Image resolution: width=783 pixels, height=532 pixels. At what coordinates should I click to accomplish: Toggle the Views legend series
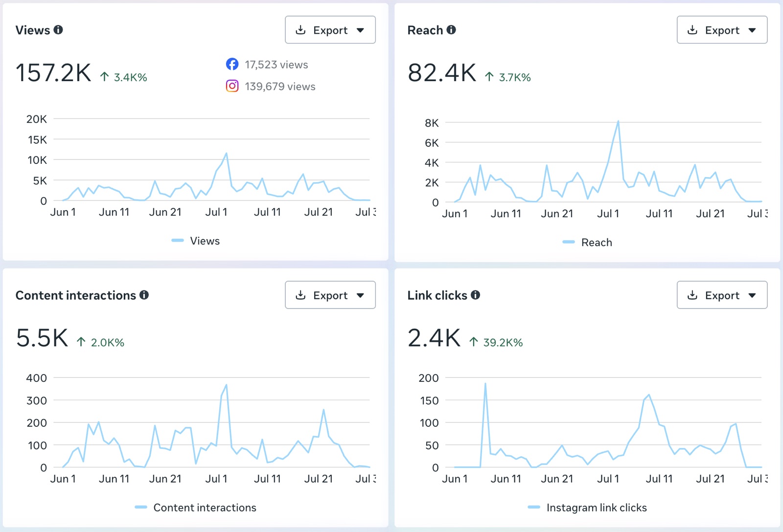(196, 241)
